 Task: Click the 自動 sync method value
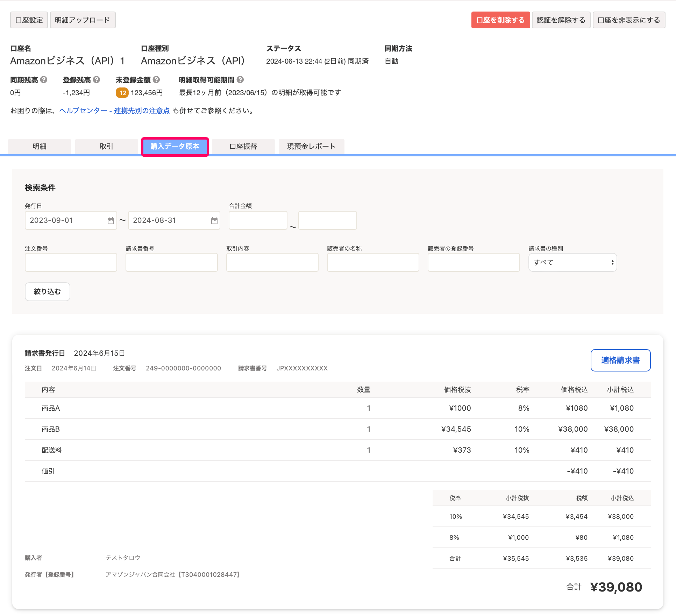pos(392,61)
